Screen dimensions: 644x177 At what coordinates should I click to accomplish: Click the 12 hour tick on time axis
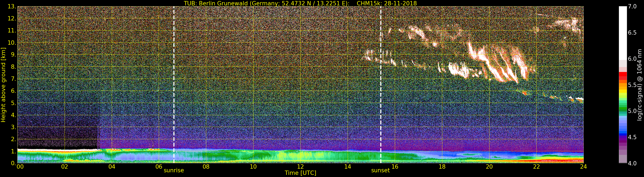(x=300, y=167)
